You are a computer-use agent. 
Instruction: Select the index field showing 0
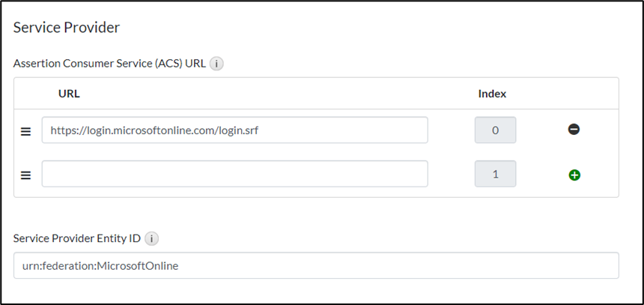(495, 130)
